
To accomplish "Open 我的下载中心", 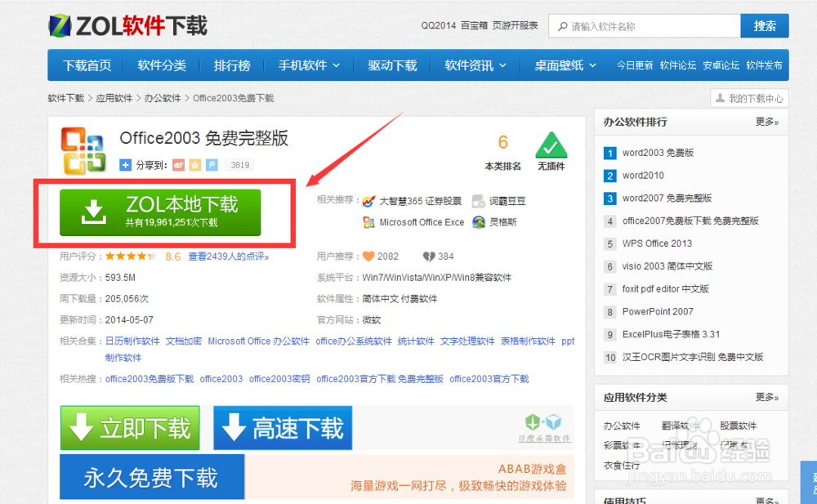I will point(749,98).
